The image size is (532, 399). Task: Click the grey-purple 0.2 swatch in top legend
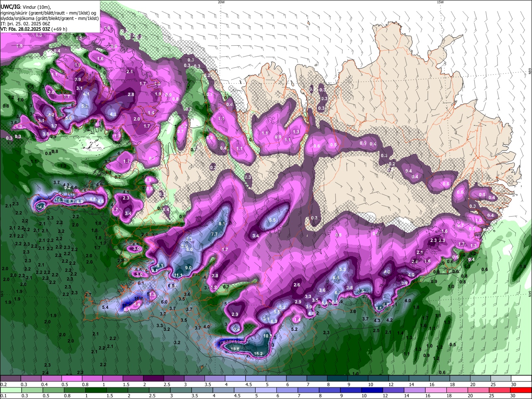coord(10,378)
